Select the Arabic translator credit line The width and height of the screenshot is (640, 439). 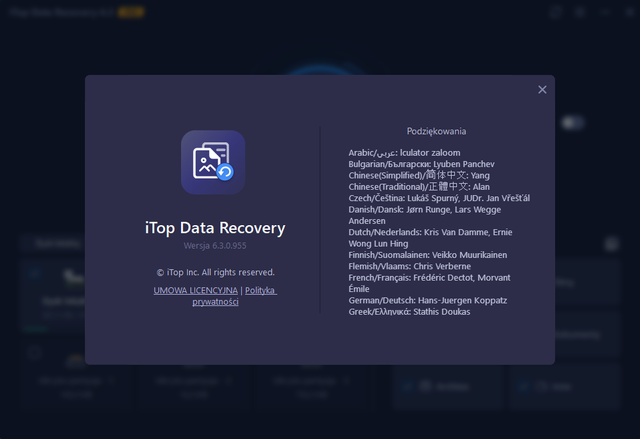pos(404,153)
